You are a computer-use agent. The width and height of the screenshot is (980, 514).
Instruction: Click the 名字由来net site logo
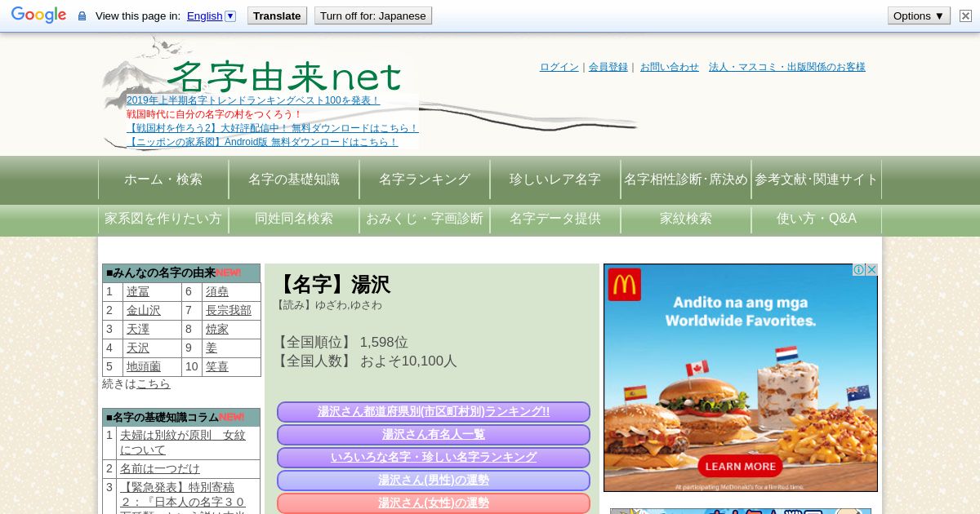coord(284,77)
